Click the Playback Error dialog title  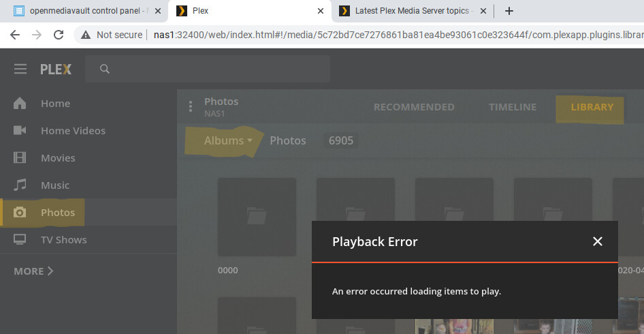pyautogui.click(x=374, y=241)
